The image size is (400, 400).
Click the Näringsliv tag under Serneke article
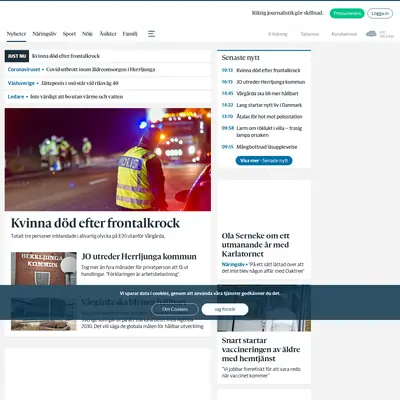pos(233,264)
